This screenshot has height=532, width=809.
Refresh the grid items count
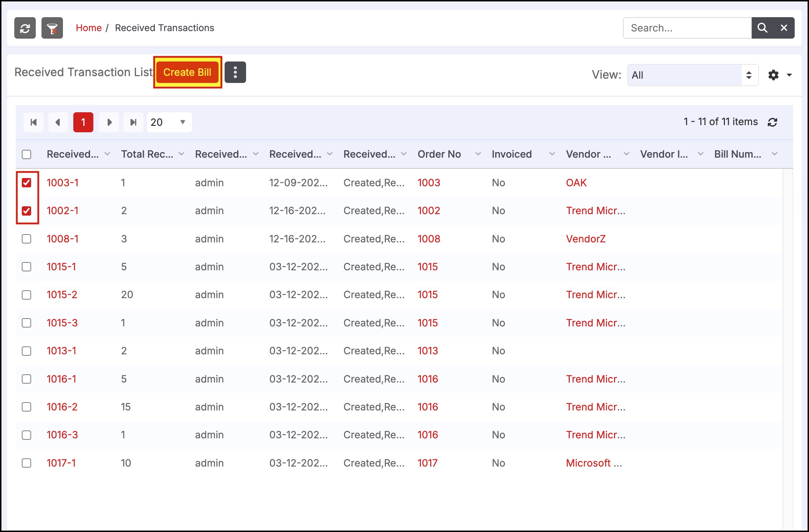(773, 122)
